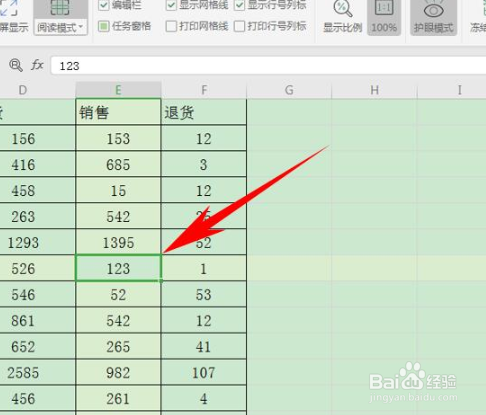Select the cell containing 861
Viewport: 486px width, 415px height.
tap(37, 320)
